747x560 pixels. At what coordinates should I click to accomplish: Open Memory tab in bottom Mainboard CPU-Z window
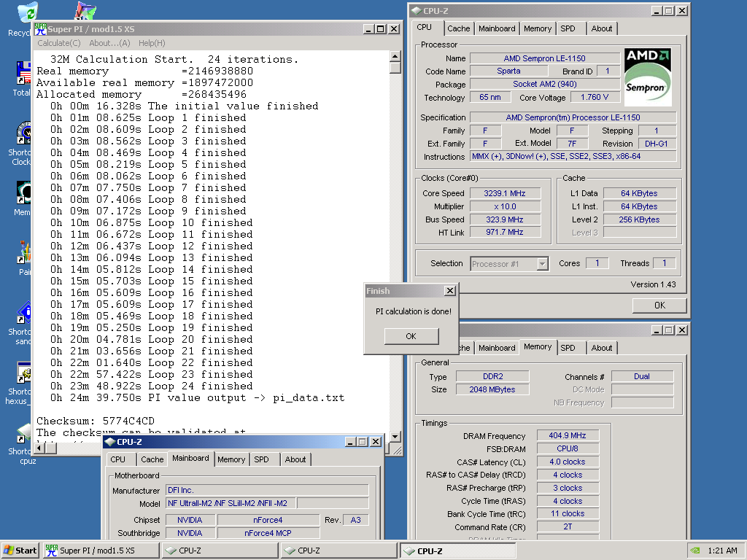pos(231,459)
